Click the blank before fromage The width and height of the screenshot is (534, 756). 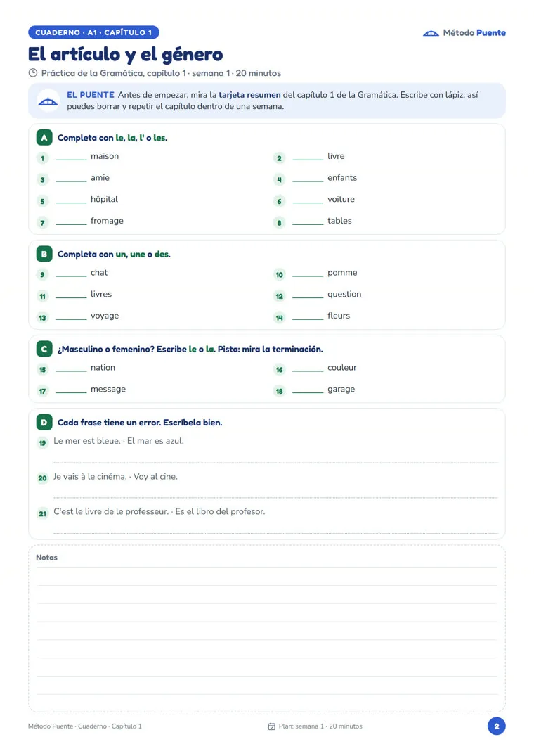point(71,222)
